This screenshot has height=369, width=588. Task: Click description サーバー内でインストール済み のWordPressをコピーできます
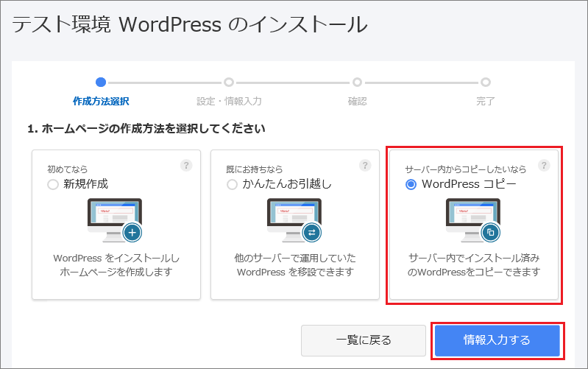(x=474, y=265)
